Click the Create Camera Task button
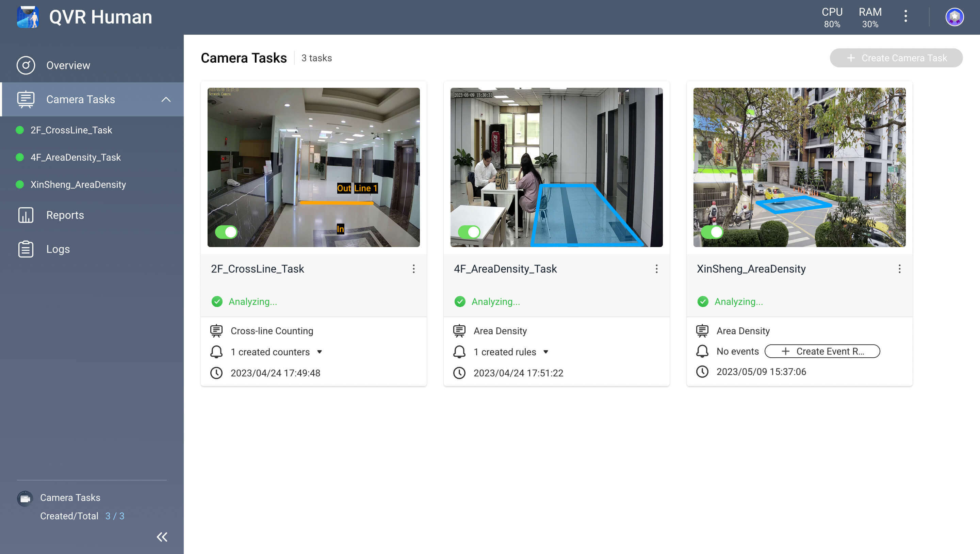The image size is (980, 554). (x=896, y=58)
